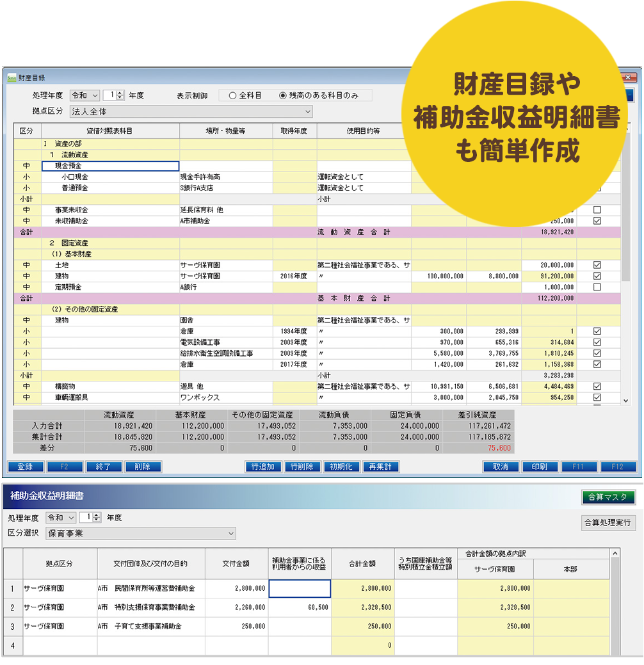Screen dimensions: 644x665
Task: Click the 現金預金 account name cell
Action: point(110,166)
